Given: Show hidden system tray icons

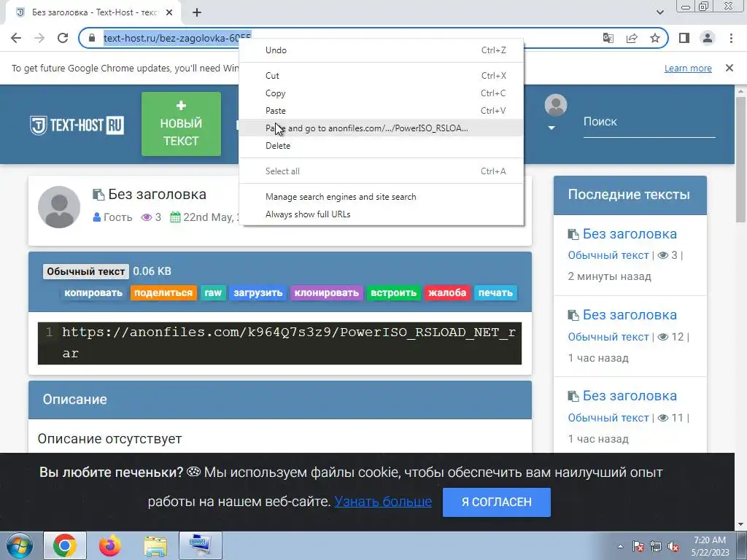Looking at the screenshot, I should 620,546.
